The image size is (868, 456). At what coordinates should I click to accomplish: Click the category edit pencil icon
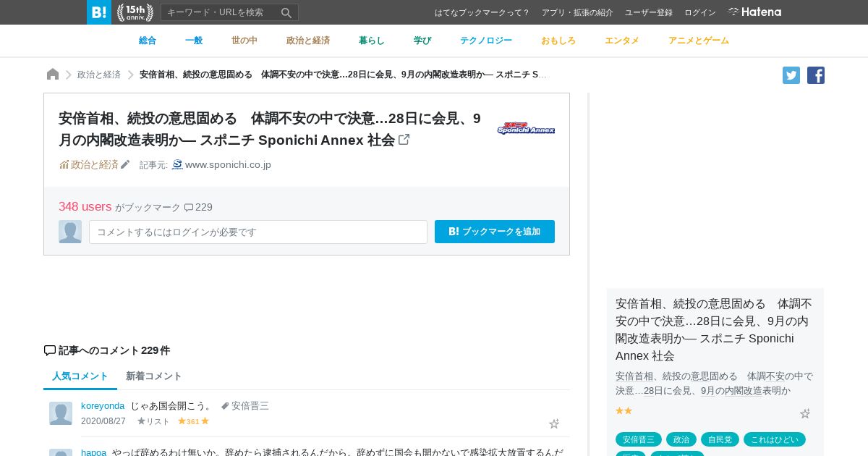125,164
